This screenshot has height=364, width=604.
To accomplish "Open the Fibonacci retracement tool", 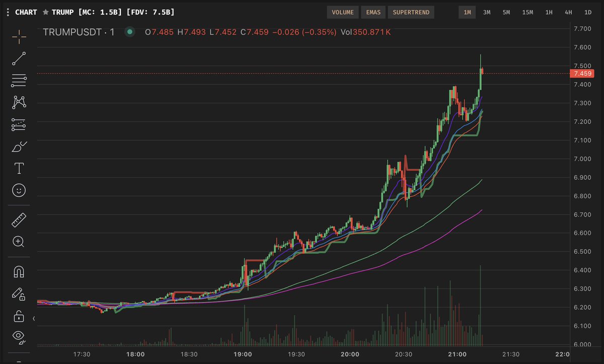I will [x=19, y=80].
